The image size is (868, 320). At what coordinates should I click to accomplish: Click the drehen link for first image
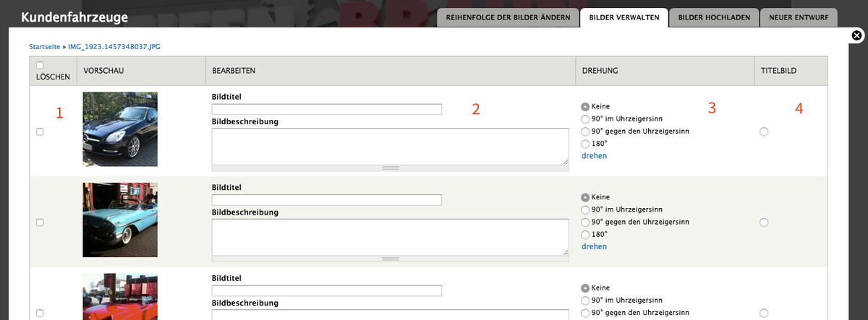(594, 155)
